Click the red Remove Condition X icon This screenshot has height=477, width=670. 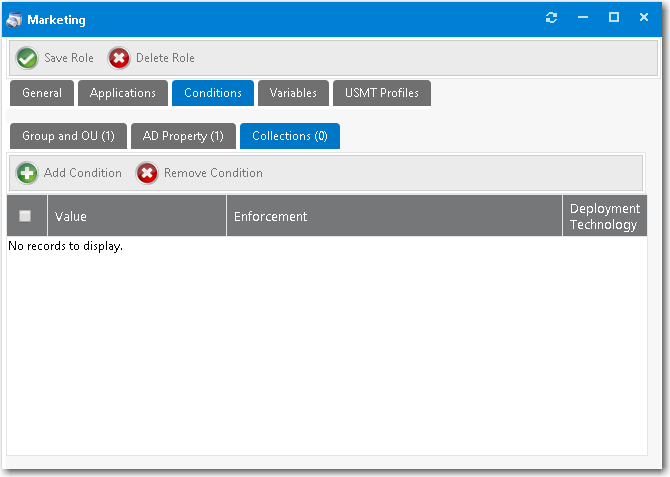[147, 173]
